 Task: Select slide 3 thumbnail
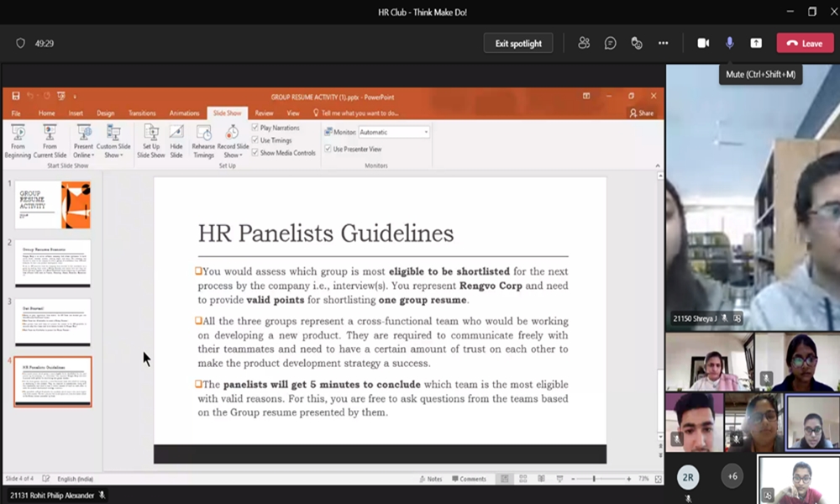click(x=52, y=322)
